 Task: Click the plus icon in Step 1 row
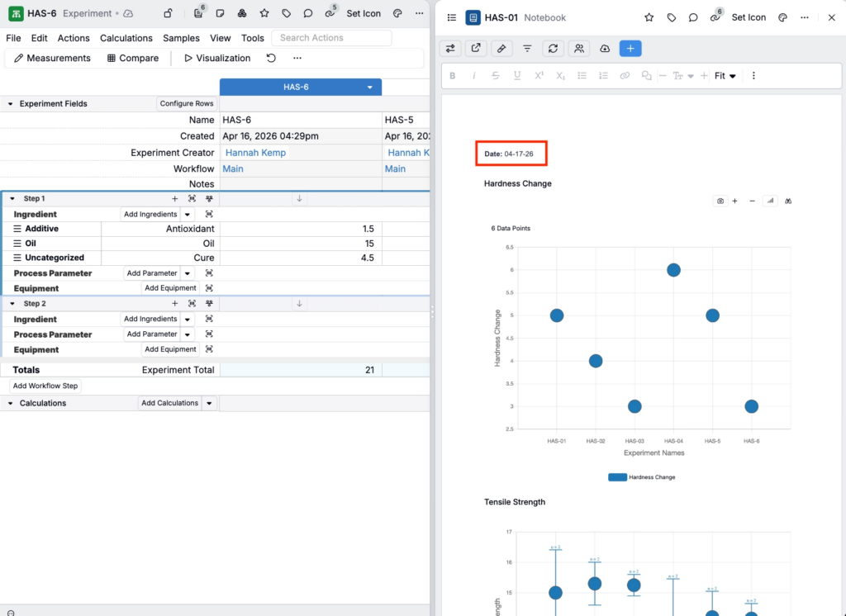click(x=174, y=199)
